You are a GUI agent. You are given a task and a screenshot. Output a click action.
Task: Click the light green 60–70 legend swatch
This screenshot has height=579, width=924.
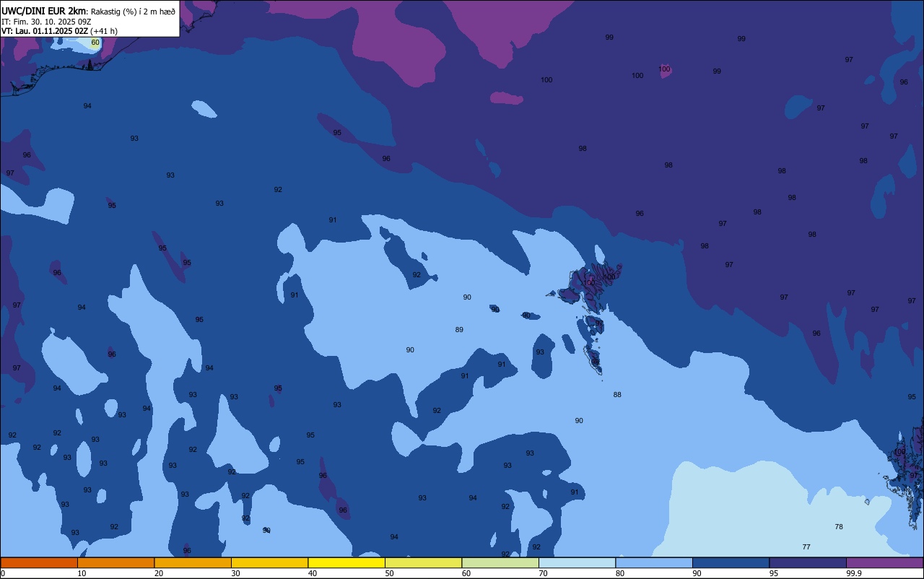click(500, 562)
